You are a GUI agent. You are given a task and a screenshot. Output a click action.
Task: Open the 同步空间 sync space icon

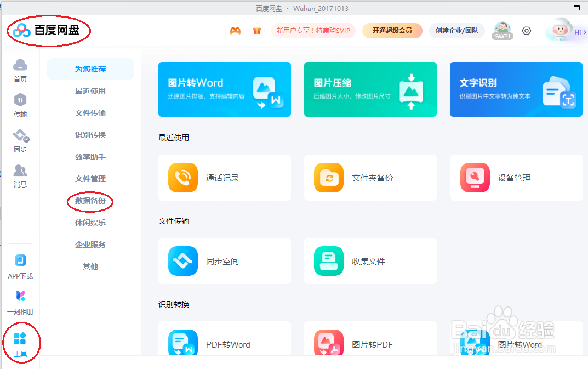coord(183,261)
